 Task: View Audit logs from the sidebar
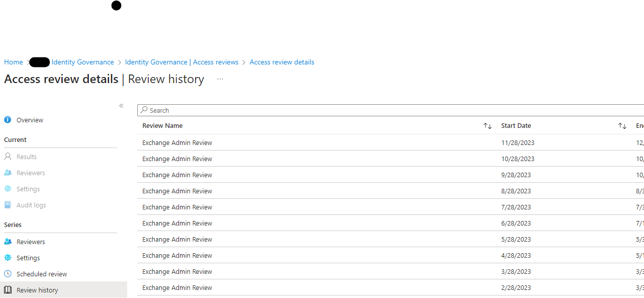(x=31, y=205)
